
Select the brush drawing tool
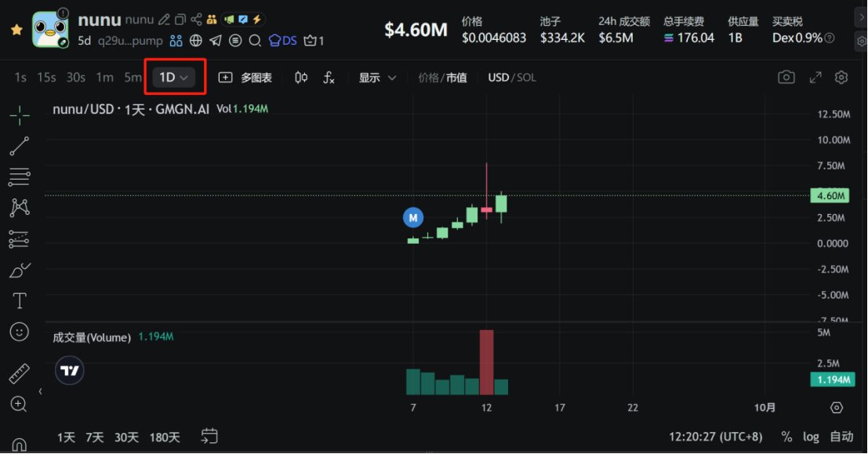20,270
